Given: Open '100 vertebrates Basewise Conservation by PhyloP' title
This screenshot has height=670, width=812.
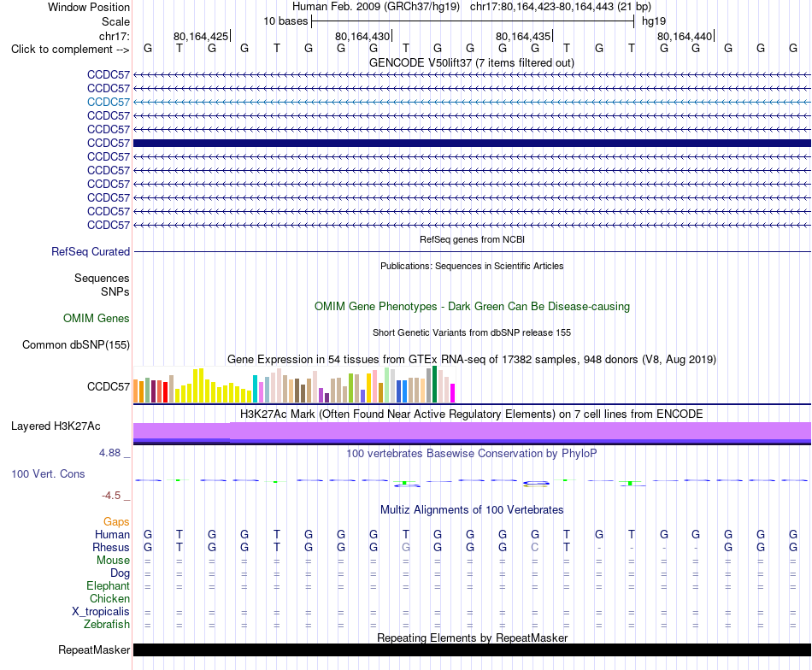Looking at the screenshot, I should 471,454.
